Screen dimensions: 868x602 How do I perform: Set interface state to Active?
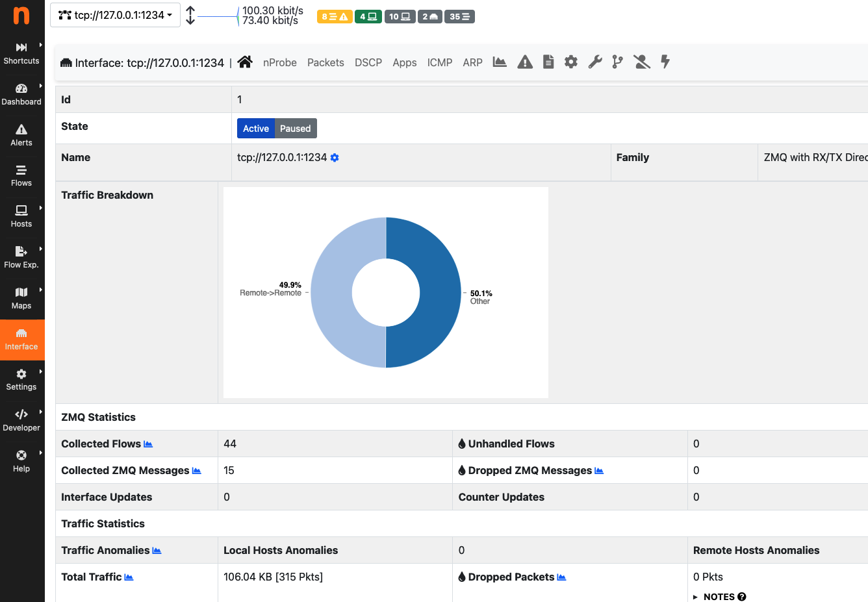pyautogui.click(x=256, y=129)
